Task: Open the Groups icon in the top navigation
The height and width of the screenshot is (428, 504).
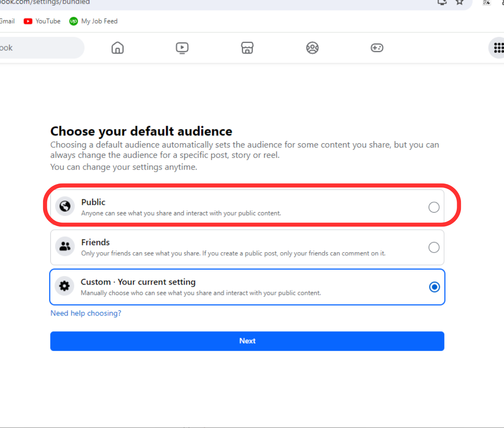Action: pyautogui.click(x=312, y=48)
